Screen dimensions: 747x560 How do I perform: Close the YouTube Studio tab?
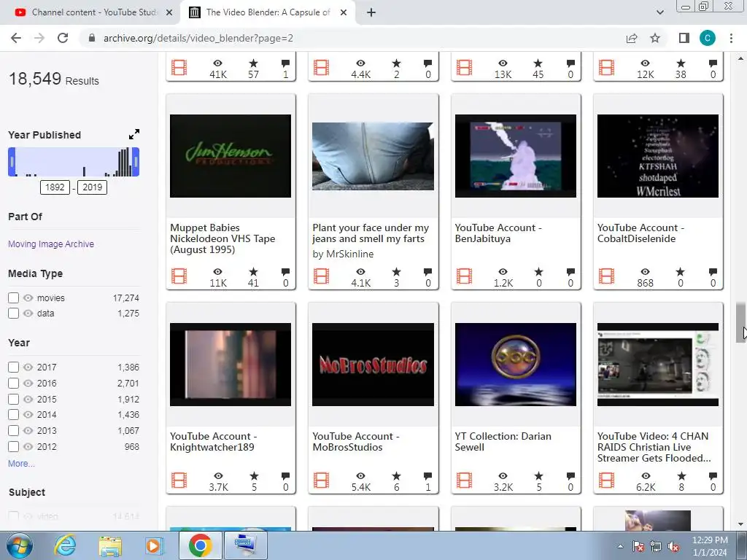[x=169, y=12]
